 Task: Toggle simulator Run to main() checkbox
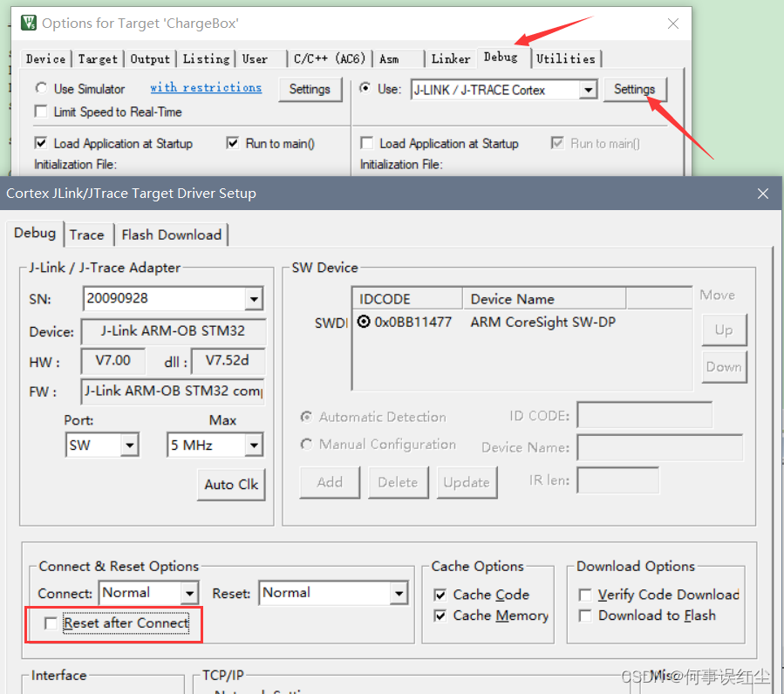coord(233,143)
